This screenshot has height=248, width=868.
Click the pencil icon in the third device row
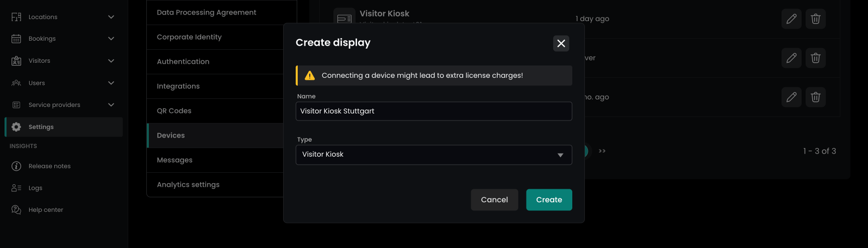pyautogui.click(x=791, y=97)
